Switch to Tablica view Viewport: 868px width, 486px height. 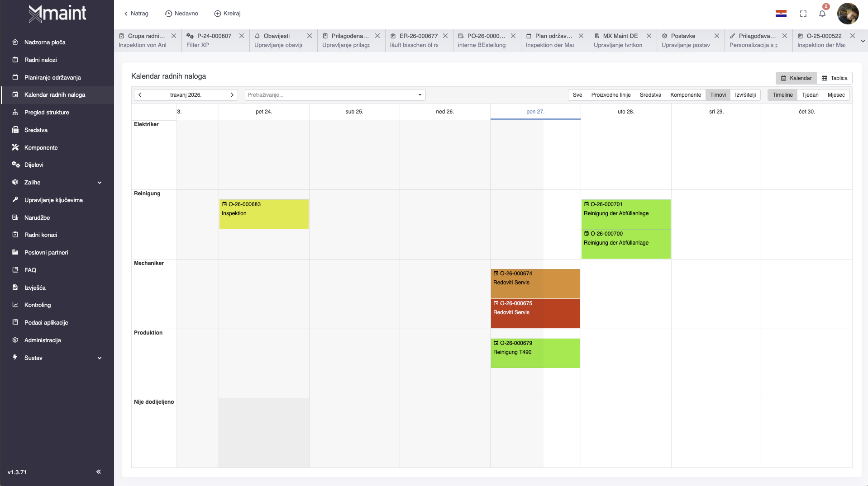835,78
